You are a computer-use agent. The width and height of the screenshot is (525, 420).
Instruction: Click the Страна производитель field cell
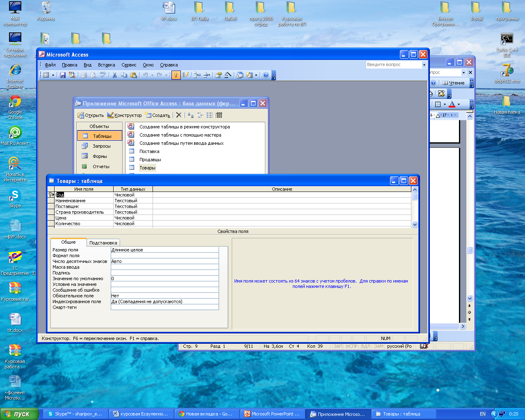pos(84,212)
